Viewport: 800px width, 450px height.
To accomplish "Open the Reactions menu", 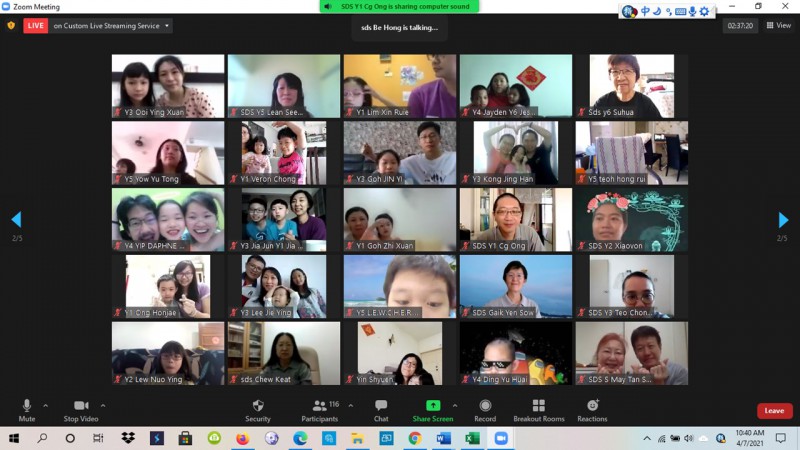I will point(592,409).
